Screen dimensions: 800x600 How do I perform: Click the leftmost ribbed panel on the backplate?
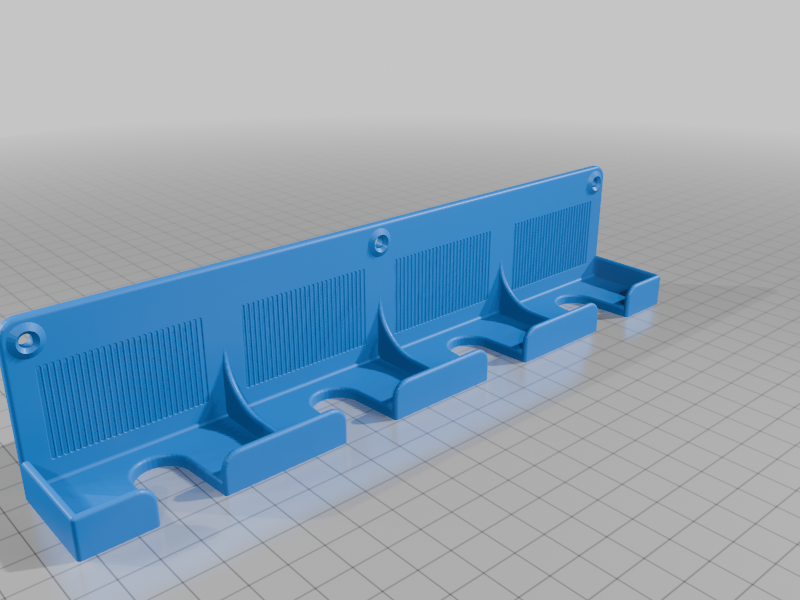(x=120, y=380)
